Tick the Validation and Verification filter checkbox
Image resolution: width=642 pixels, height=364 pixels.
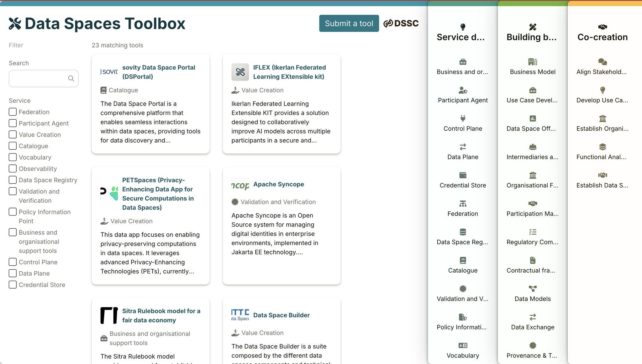tap(13, 191)
